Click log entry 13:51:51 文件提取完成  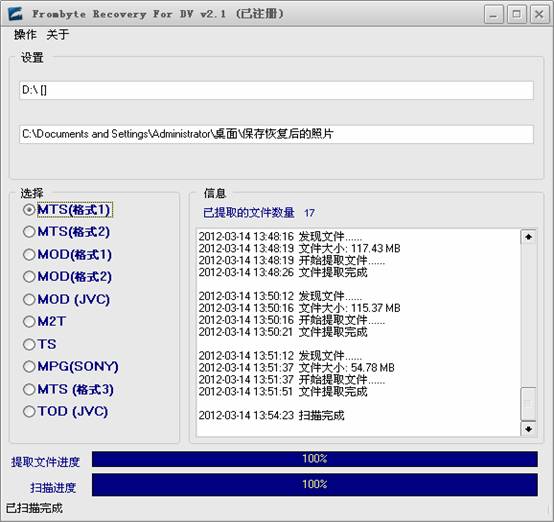click(x=283, y=392)
